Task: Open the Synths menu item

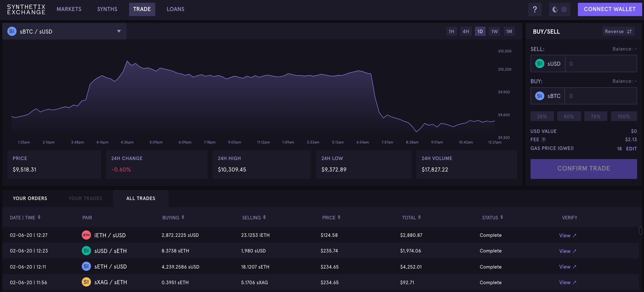Action: 107,9
